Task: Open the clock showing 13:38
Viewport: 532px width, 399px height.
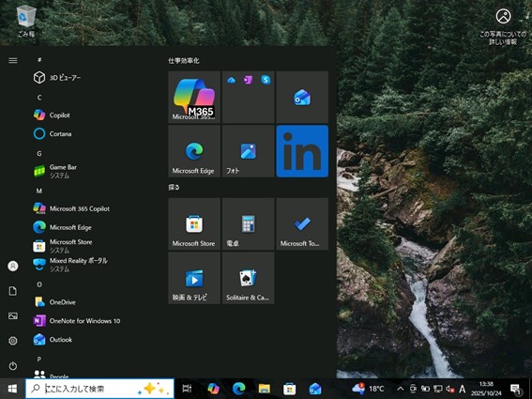Action: 486,389
